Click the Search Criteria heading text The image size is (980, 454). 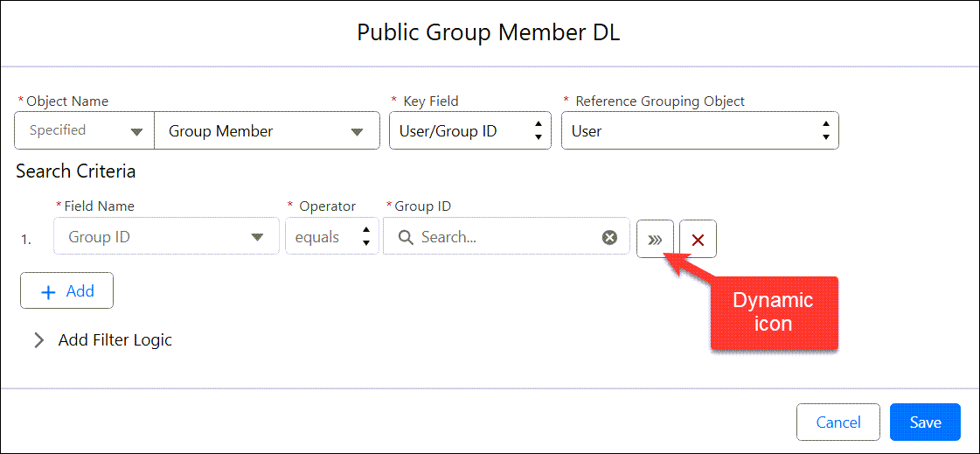76,171
